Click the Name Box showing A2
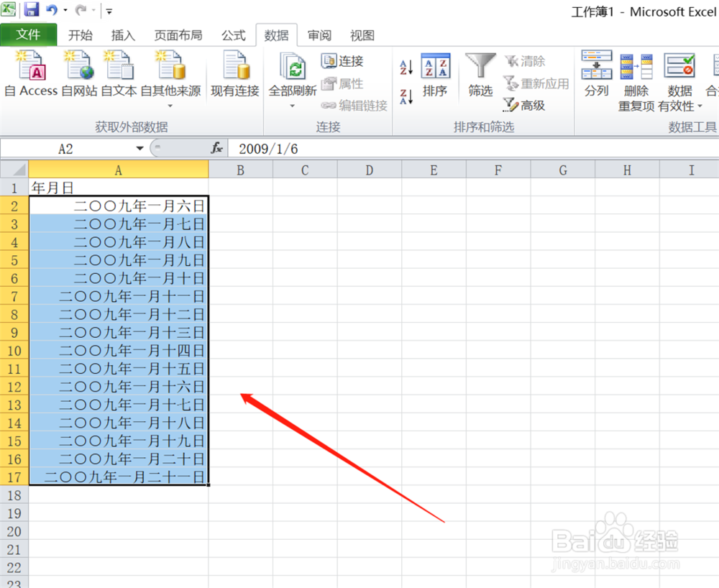The image size is (719, 588). point(65,149)
